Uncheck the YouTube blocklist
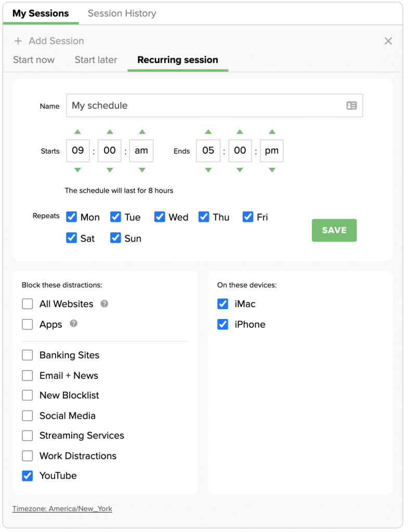 [x=28, y=475]
